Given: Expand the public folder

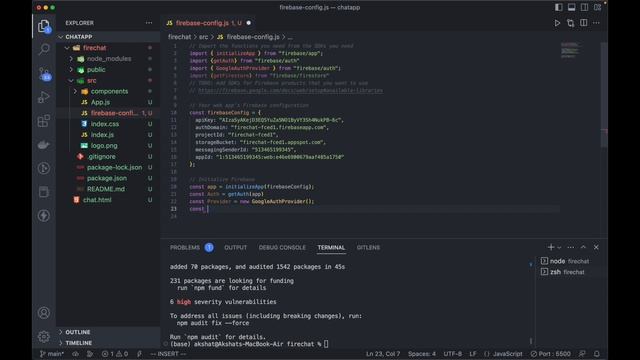Looking at the screenshot, I should [x=109, y=70].
